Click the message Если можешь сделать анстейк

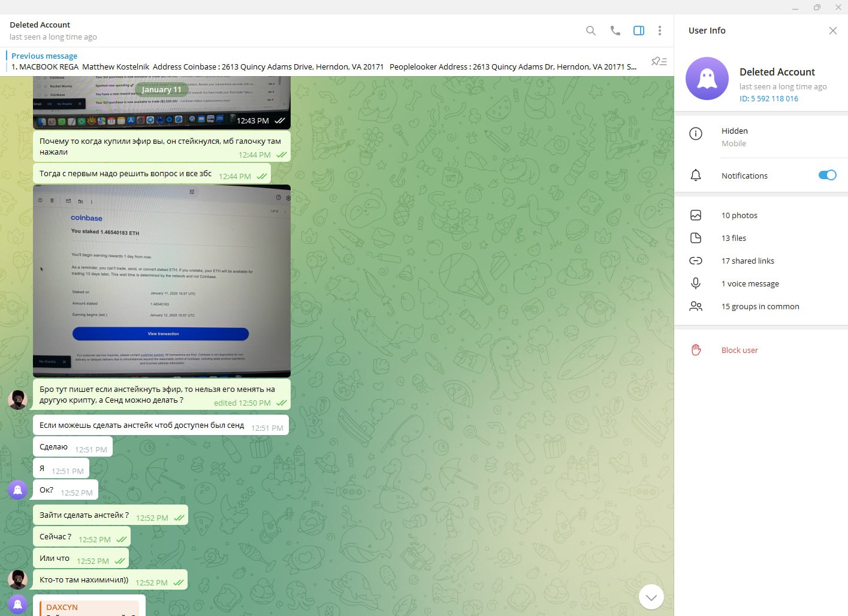161,425
